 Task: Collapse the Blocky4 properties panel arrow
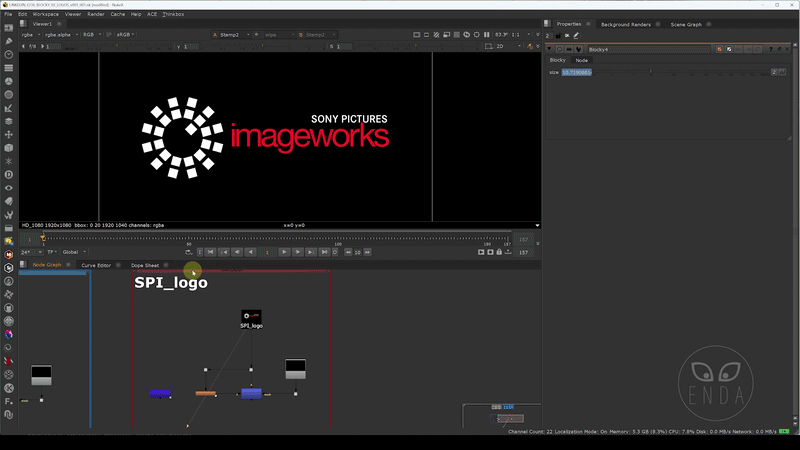point(549,49)
